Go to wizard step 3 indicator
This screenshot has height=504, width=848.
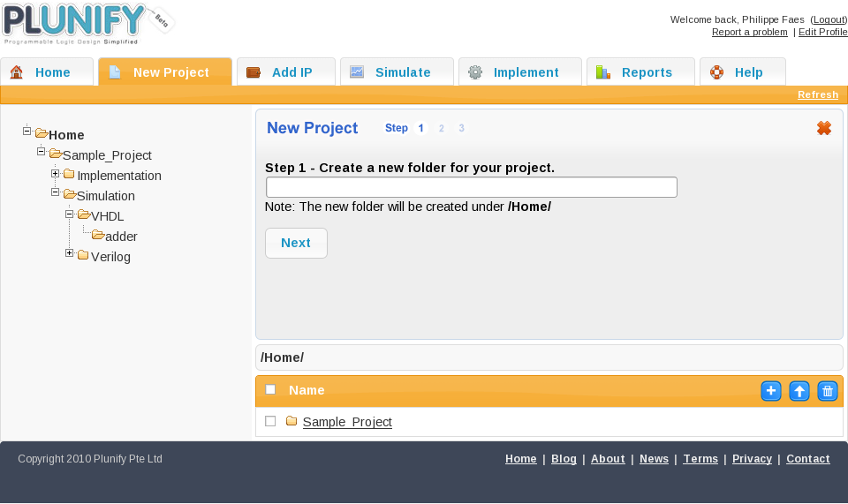461,128
